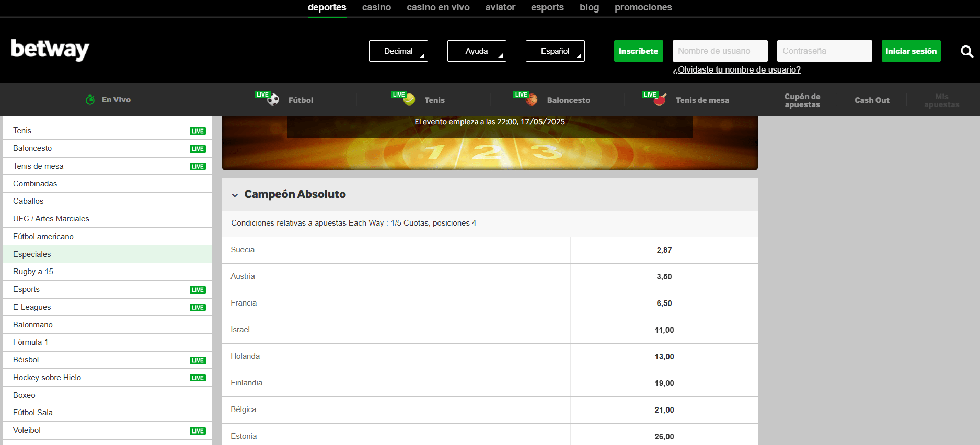Image resolution: width=980 pixels, height=445 pixels.
Task: Open the blog tab
Action: pos(589,7)
